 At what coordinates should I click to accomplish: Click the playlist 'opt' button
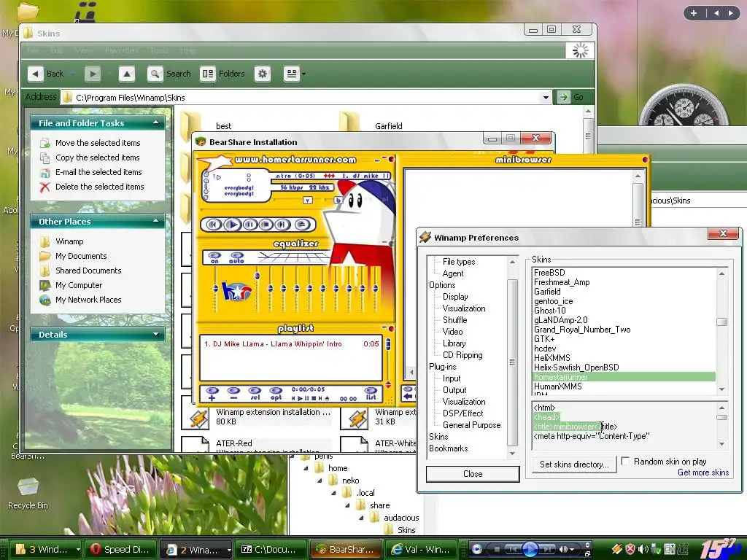276,394
